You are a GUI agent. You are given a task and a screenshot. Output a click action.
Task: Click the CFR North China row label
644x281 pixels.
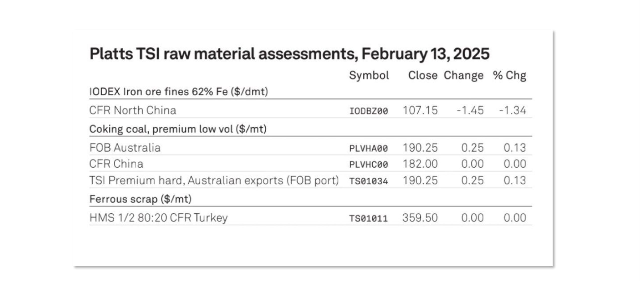click(x=133, y=110)
